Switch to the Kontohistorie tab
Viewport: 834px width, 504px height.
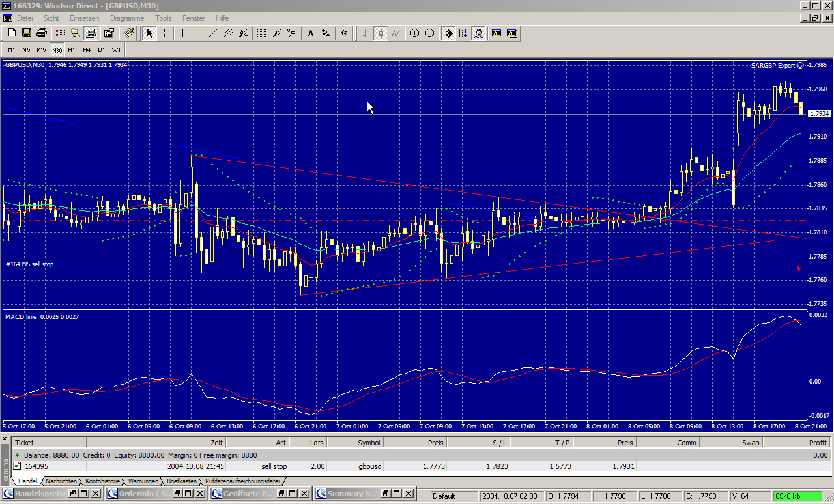pos(103,481)
